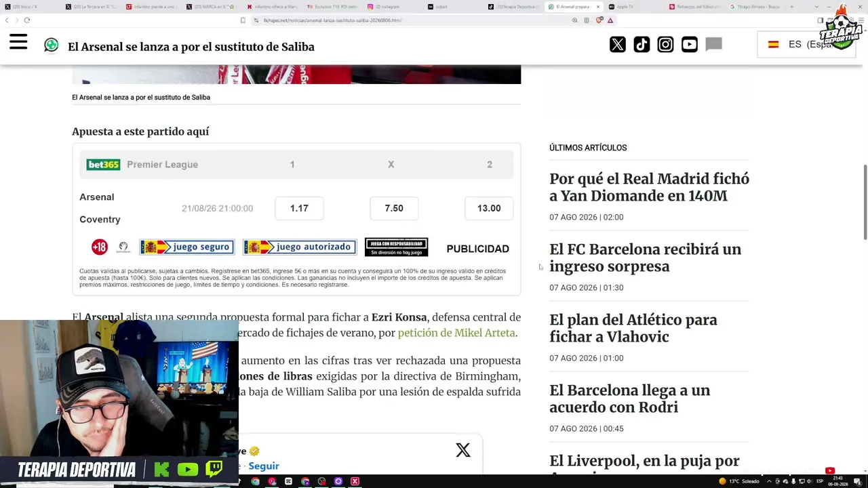This screenshot has height=488, width=868.
Task: Switch to the La Tercera en X tab
Action: [x=94, y=7]
